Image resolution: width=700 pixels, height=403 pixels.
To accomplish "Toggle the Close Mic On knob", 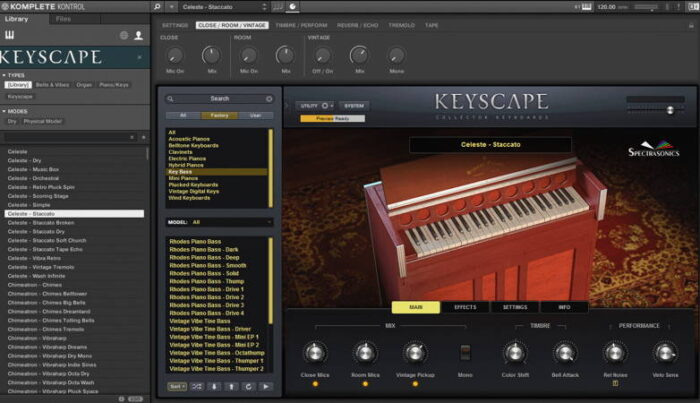I will [x=175, y=55].
